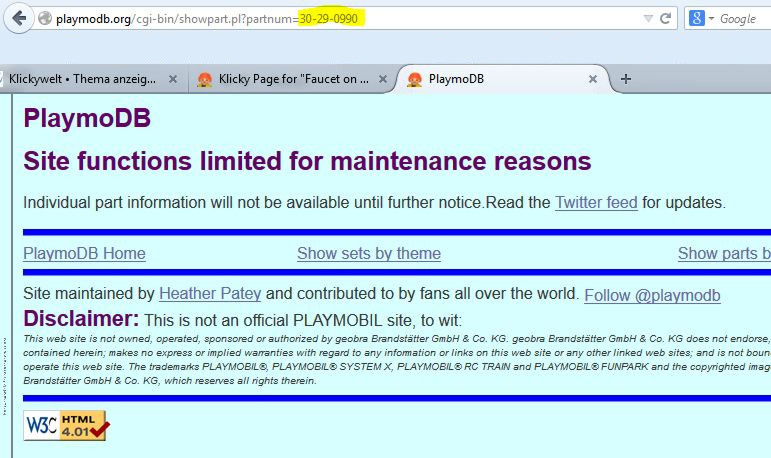Close the PlaymoDB tab
Image resolution: width=771 pixels, height=458 pixels.
click(593, 79)
